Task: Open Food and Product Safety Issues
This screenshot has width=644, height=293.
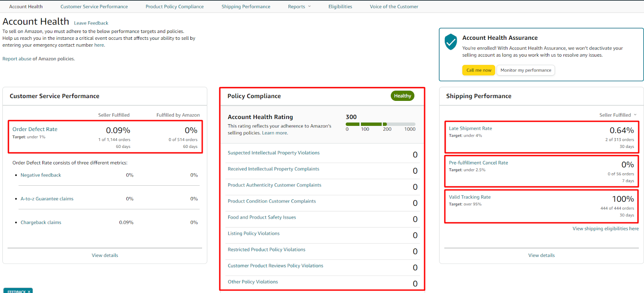Action: (262, 217)
